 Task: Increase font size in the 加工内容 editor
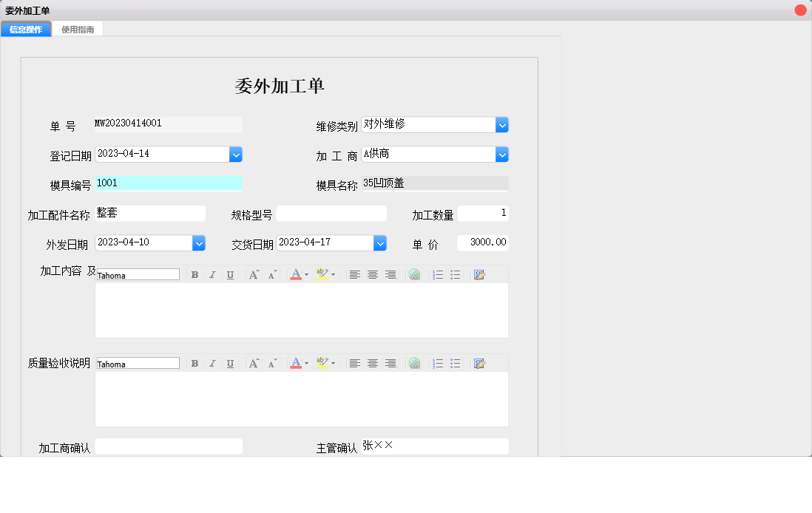[x=254, y=274]
